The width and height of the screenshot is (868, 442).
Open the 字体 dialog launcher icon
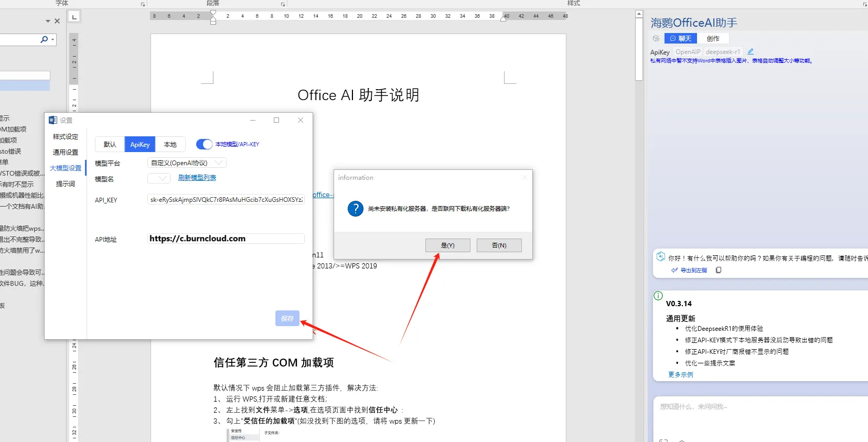[x=143, y=4]
